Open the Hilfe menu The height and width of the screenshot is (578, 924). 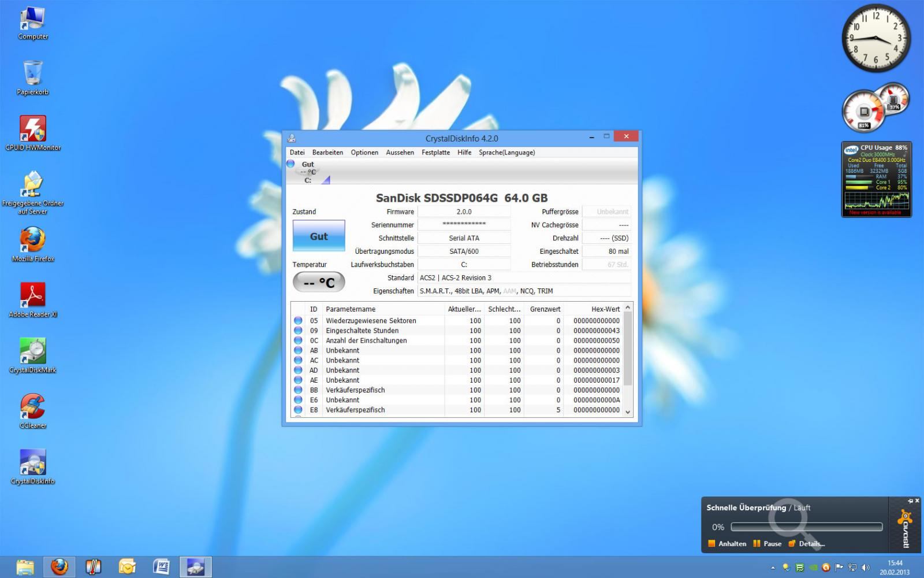pyautogui.click(x=464, y=153)
